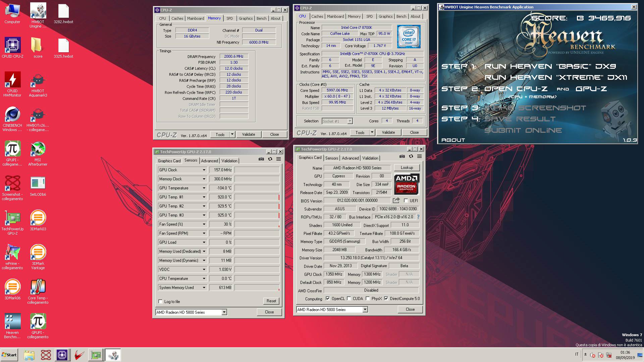
Task: Open file explorer from taskbar
Action: tap(29, 355)
